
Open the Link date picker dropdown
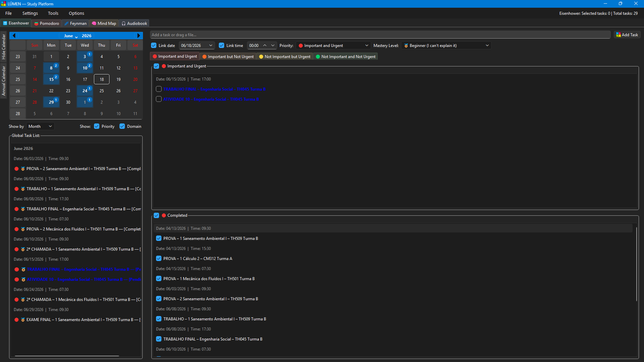(211, 46)
